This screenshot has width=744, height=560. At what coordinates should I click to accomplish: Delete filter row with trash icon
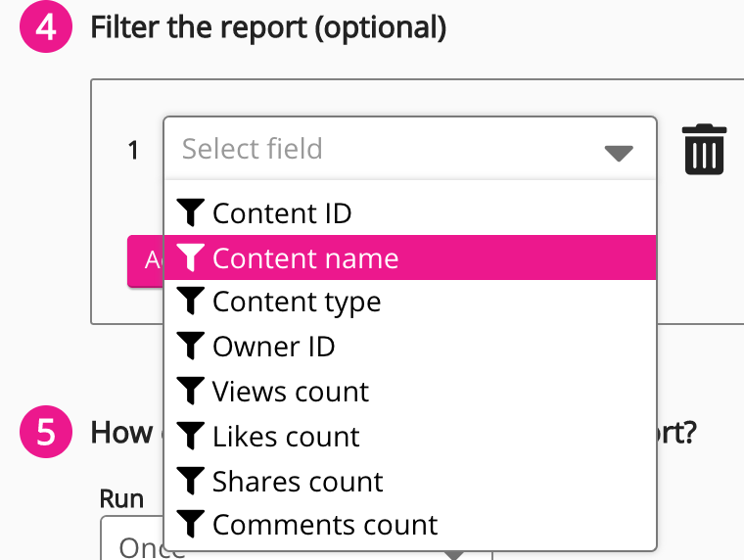[704, 150]
